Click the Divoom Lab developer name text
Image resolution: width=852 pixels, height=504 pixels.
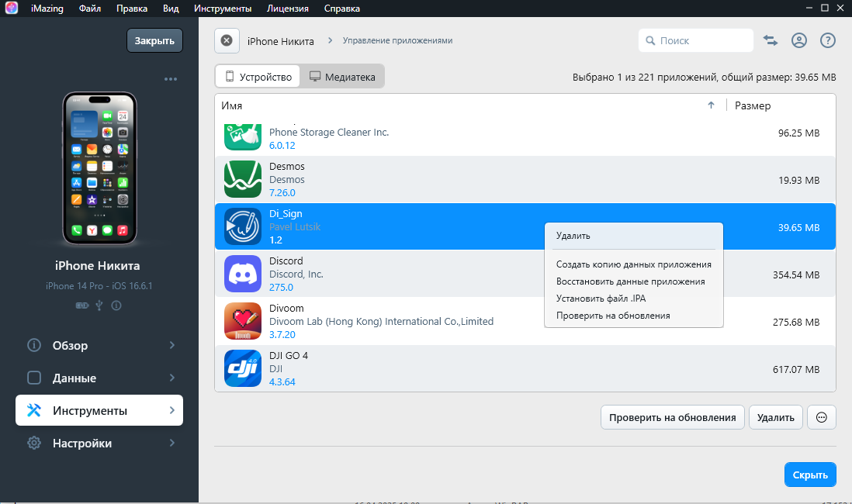[382, 322]
